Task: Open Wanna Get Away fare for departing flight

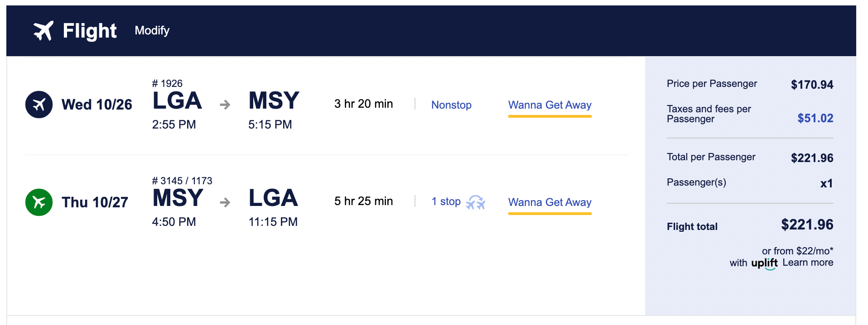Action: coord(550,105)
